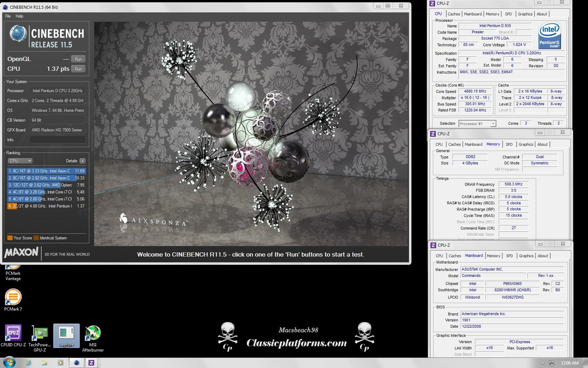Open Internet Explorer from the taskbar

[29, 363]
